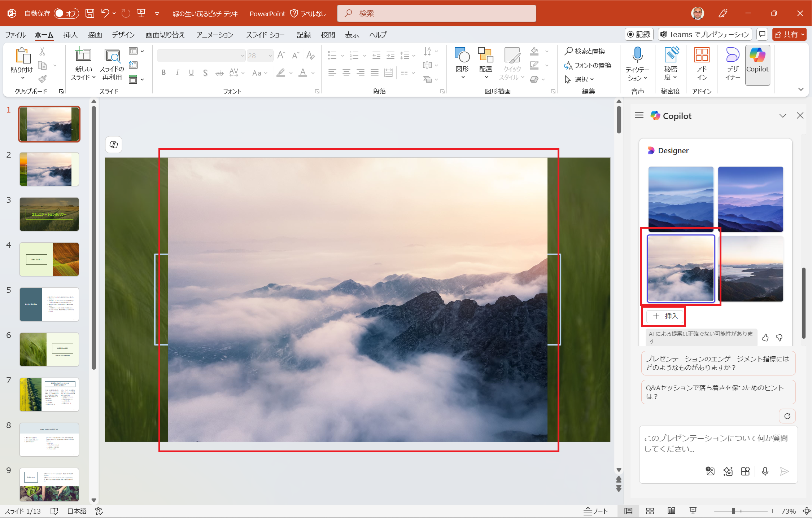812x519 pixels.
Task: Start Dictate microphone in ribbon
Action: 637,55
